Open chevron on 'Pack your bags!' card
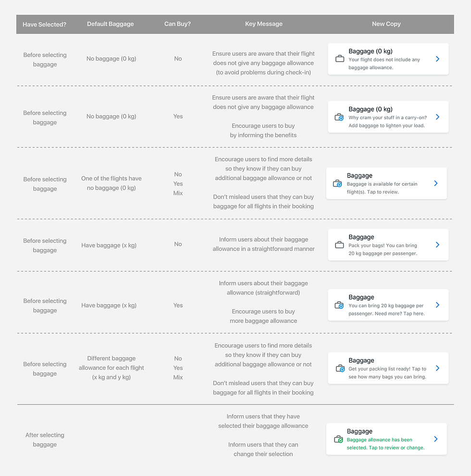471x476 pixels. coord(437,245)
